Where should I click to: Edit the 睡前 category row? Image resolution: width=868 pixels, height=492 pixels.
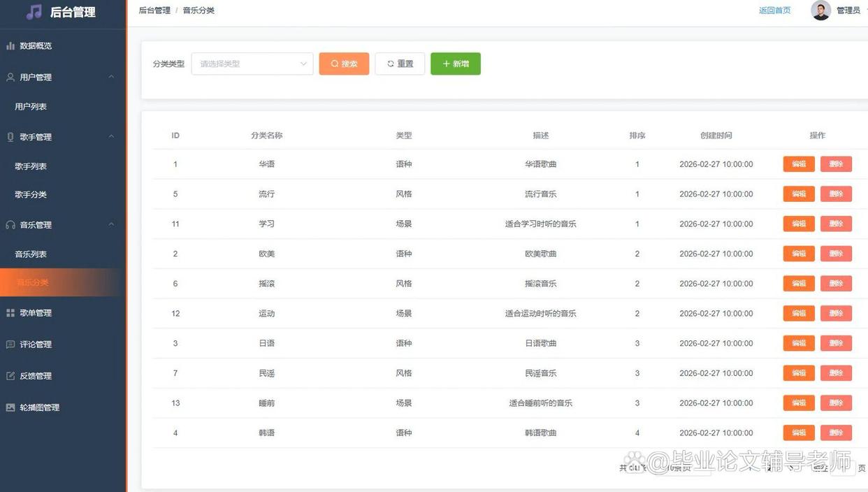(x=799, y=403)
